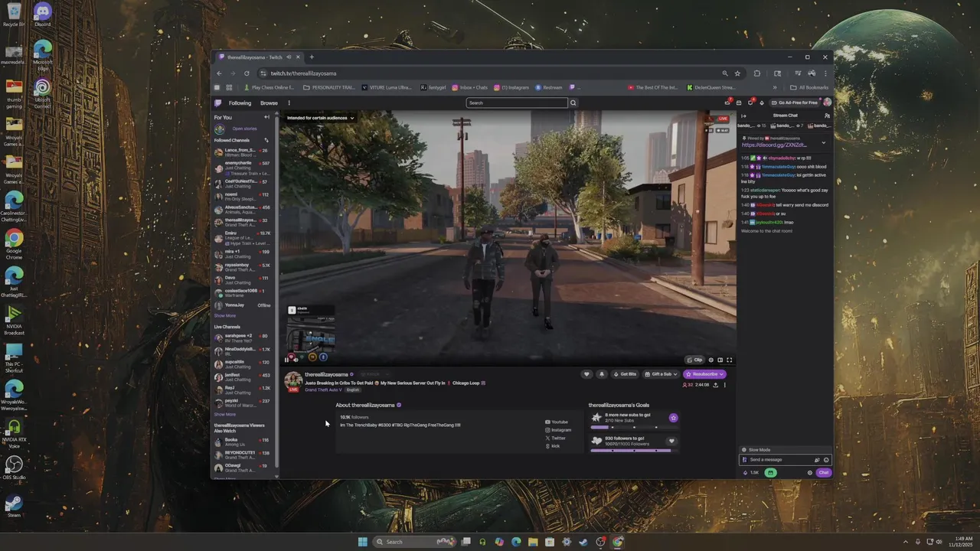Open the Emiru channel in sidebar
This screenshot has width=980, height=551.
[243, 239]
